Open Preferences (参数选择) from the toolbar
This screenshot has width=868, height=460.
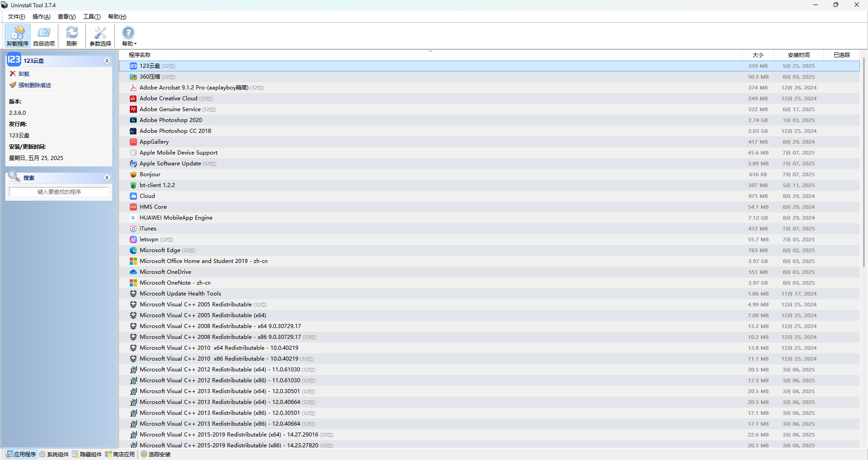coord(100,36)
